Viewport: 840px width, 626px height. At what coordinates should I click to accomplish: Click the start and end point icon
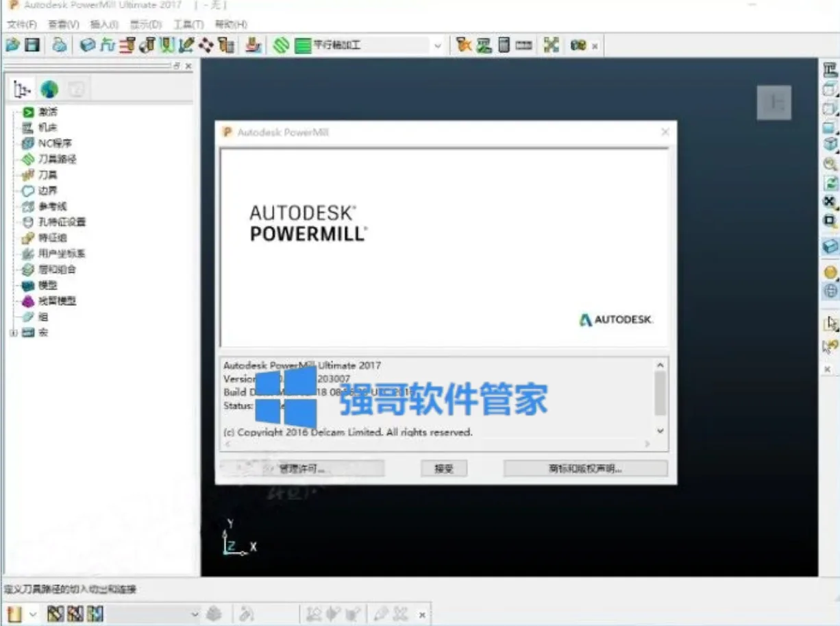(x=147, y=45)
